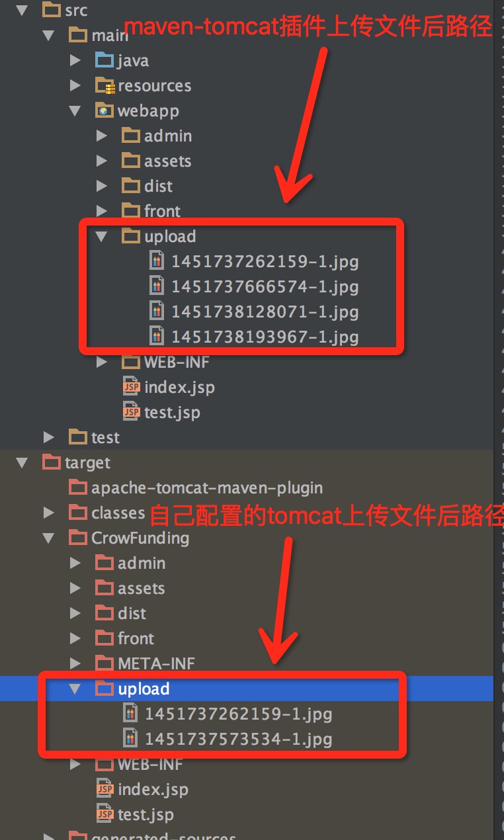Click image icon of 1451738128071-1.jpg
The width and height of the screenshot is (504, 840).
click(156, 312)
